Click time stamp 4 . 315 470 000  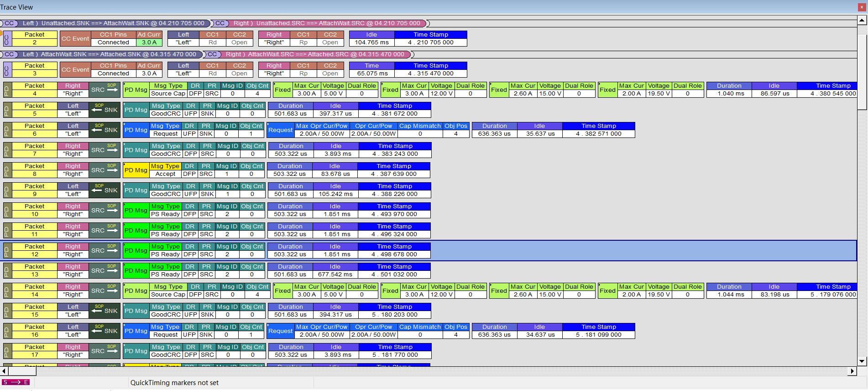[431, 74]
